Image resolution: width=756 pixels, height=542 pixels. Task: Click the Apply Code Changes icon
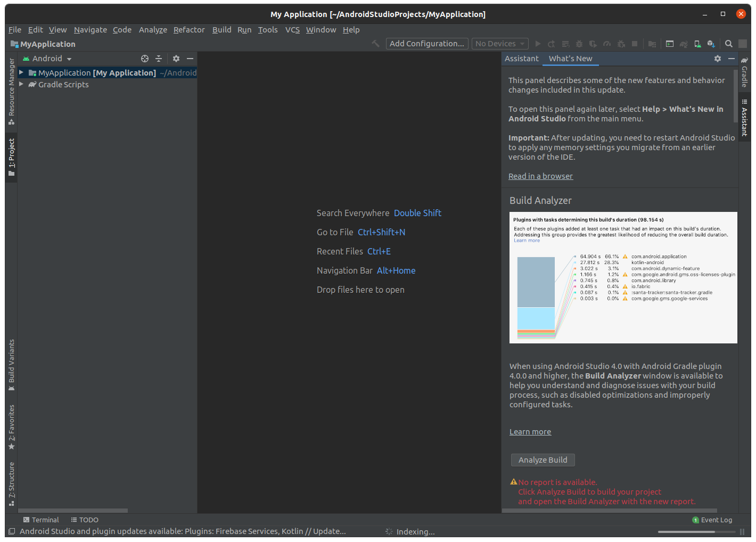(x=565, y=44)
